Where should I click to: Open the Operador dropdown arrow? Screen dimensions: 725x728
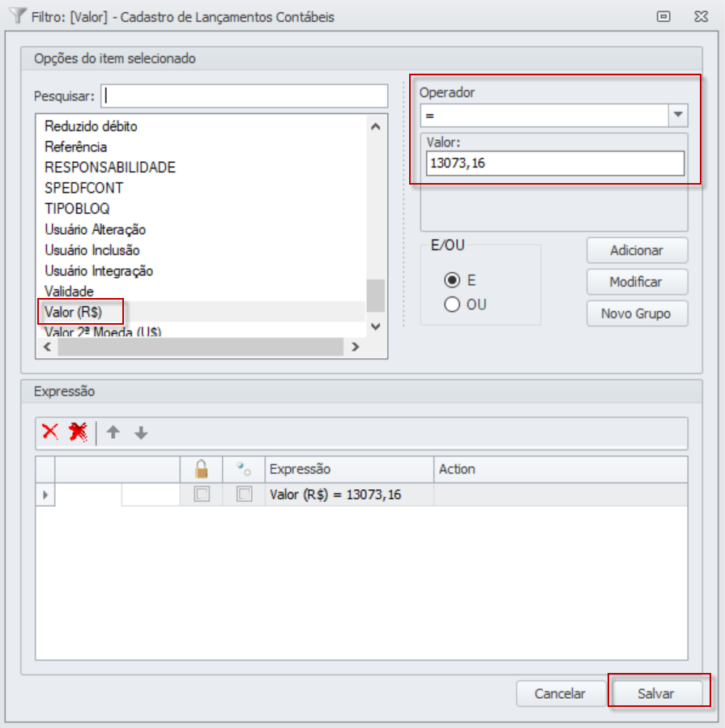coord(678,115)
